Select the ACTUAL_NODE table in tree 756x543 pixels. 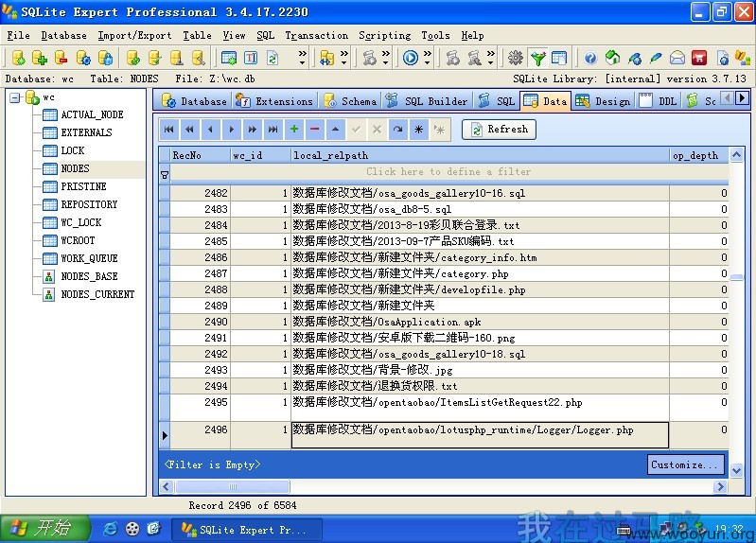pyautogui.click(x=92, y=114)
